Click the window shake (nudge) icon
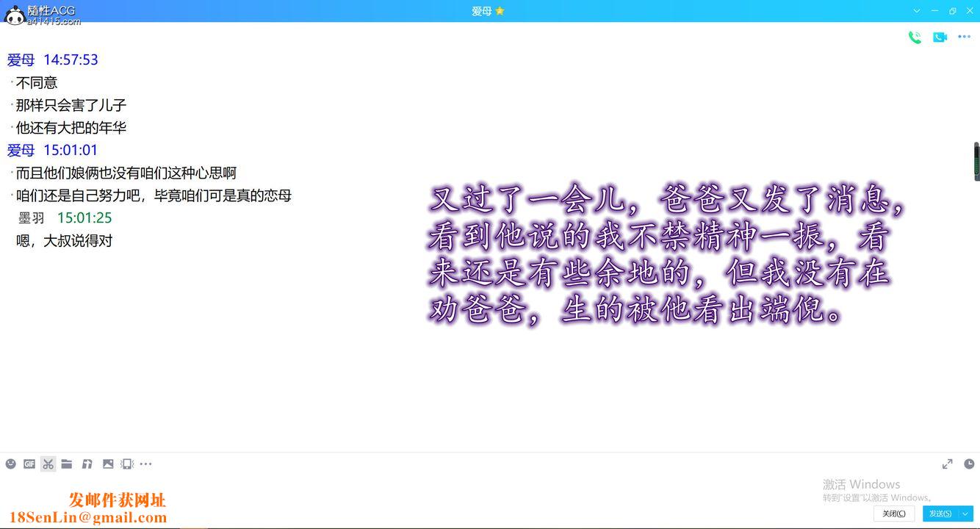Screen dimensions: 980x529 pyautogui.click(x=126, y=464)
